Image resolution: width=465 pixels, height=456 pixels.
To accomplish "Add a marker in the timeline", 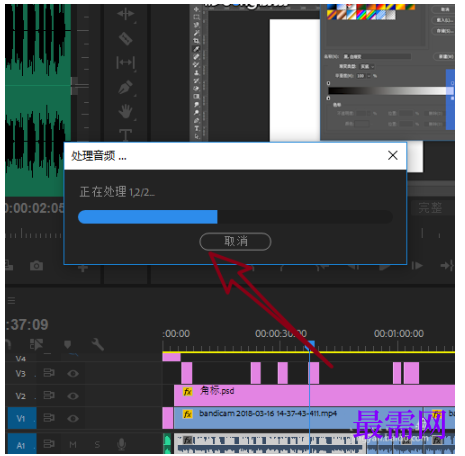I will point(68,344).
